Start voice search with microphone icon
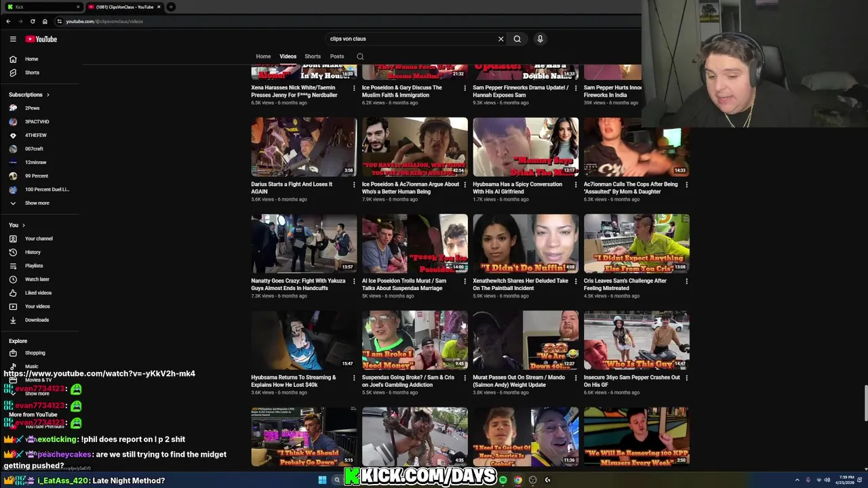The width and height of the screenshot is (868, 488). point(540,39)
